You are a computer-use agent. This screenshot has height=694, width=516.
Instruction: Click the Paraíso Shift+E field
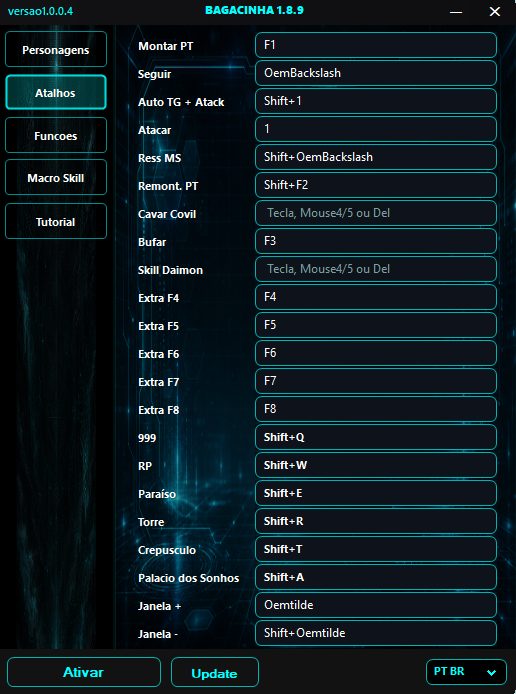click(376, 493)
